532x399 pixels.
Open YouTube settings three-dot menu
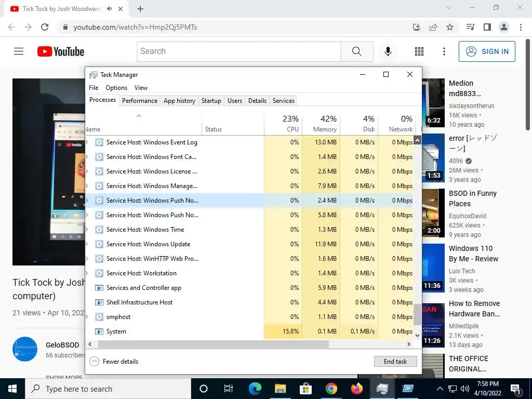point(444,51)
